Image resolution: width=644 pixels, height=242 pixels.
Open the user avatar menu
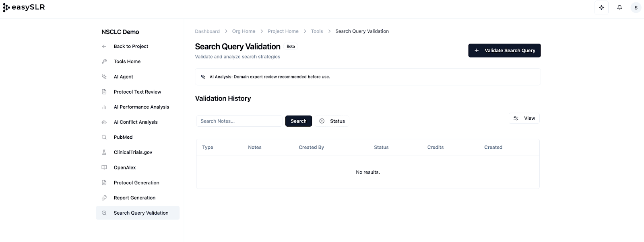tap(636, 8)
